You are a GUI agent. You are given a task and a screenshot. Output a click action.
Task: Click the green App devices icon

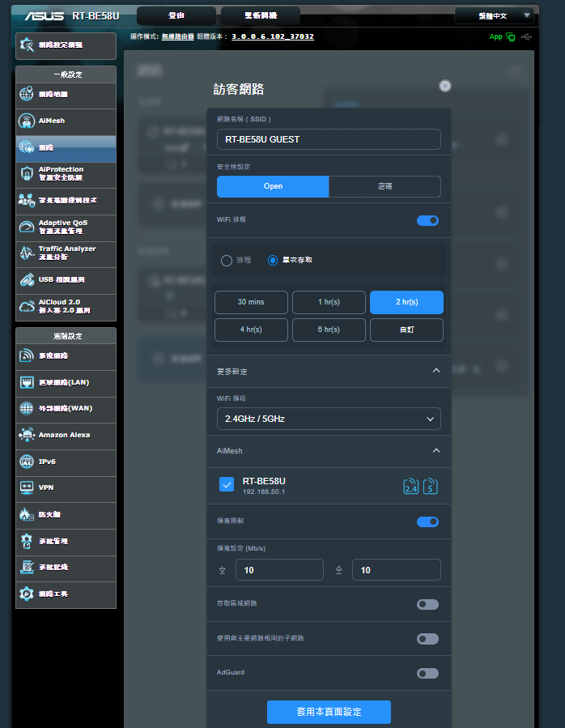(x=511, y=37)
